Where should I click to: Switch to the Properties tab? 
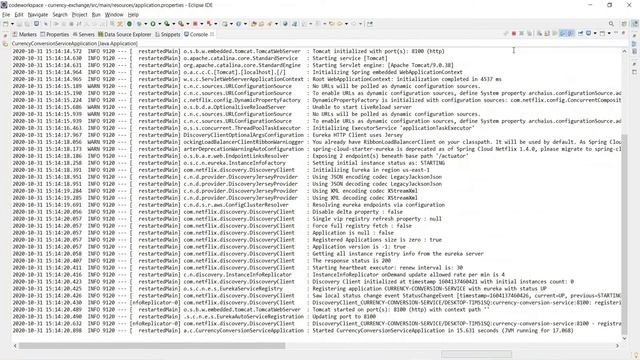click(x=54, y=34)
